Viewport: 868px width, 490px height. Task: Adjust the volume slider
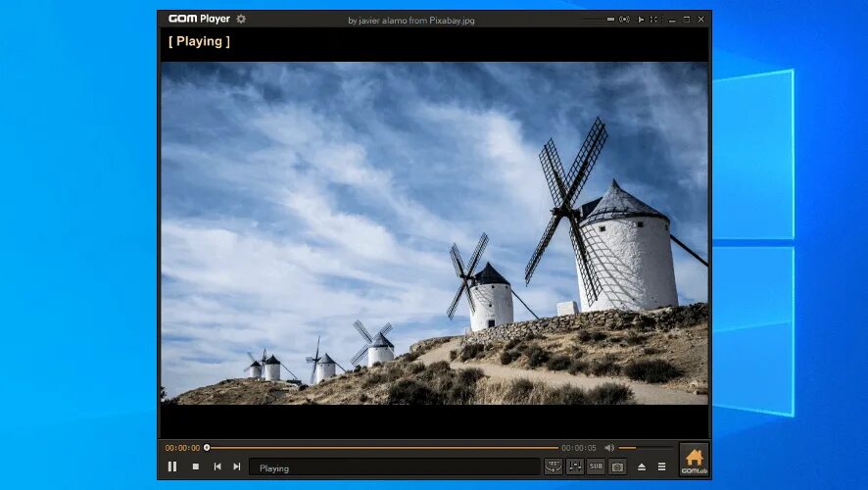pos(646,447)
